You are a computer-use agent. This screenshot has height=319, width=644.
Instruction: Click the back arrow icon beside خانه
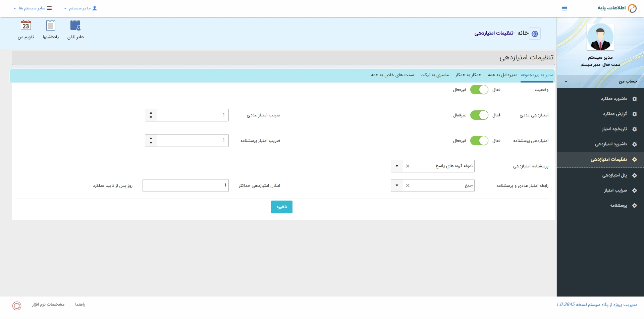click(x=535, y=34)
